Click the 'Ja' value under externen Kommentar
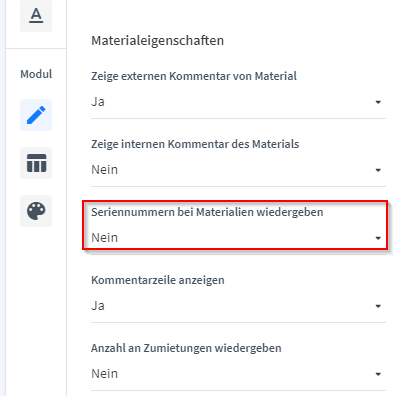Viewport: 401px width, 396px height. [98, 101]
